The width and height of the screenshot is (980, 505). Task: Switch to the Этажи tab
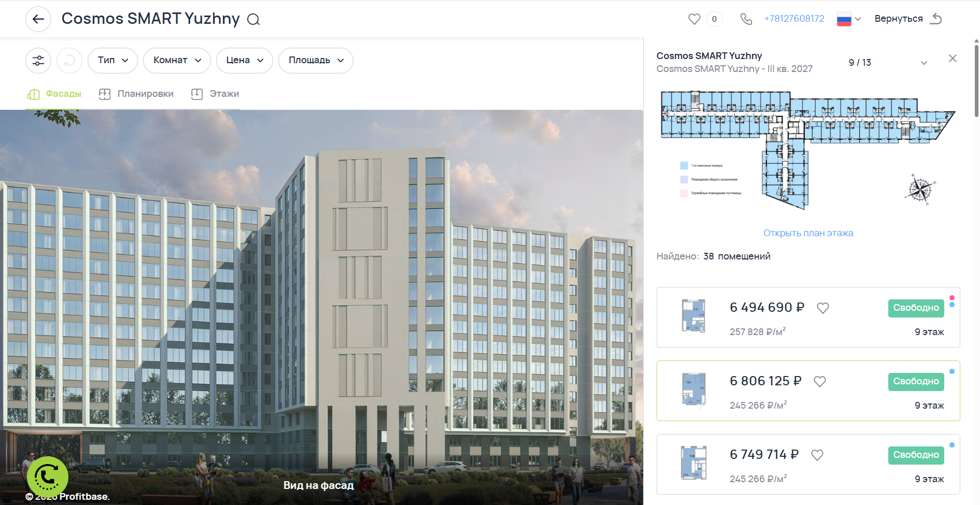pos(215,94)
